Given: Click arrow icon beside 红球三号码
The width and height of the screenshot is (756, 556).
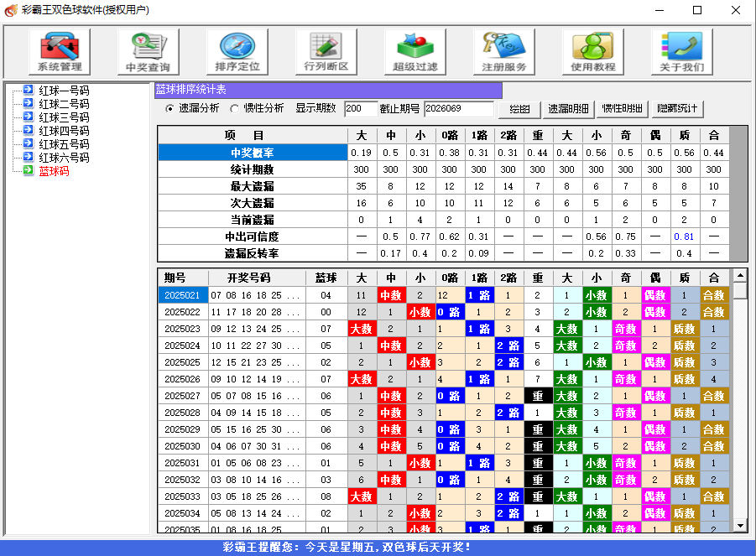Looking at the screenshot, I should pyautogui.click(x=29, y=117).
